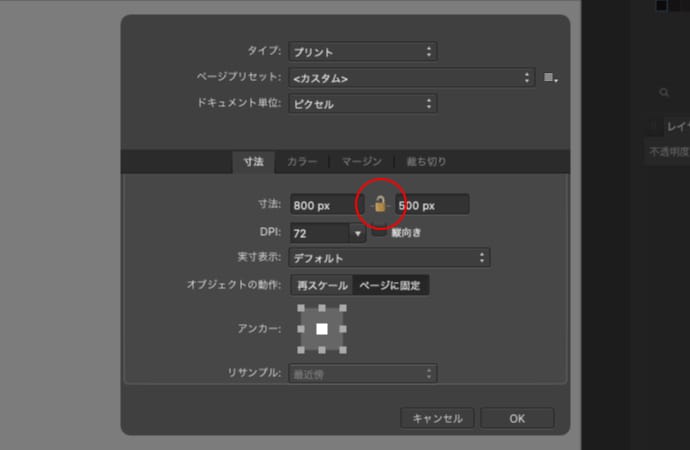Click the search magnifier icon in right panel
The image size is (690, 450).
[664, 92]
